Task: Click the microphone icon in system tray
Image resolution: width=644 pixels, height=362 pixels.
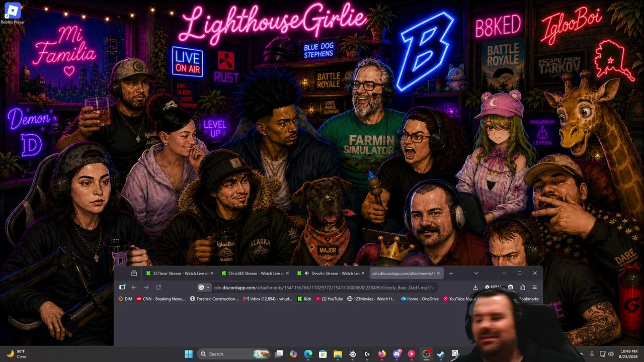Action: point(592,354)
